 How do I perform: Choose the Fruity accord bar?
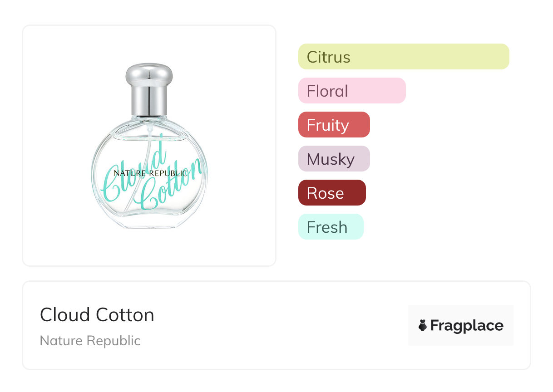[334, 125]
